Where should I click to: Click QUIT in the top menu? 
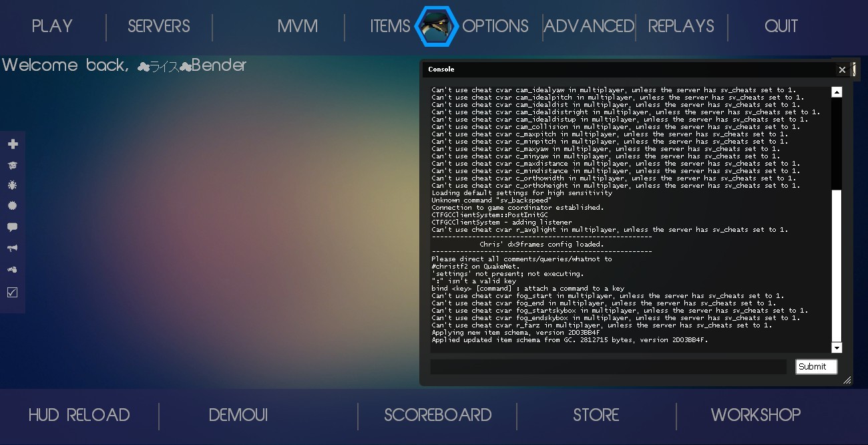(x=781, y=26)
